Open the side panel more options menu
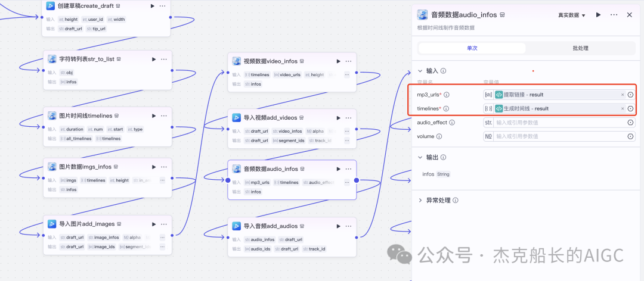This screenshot has width=644, height=281. click(x=614, y=15)
